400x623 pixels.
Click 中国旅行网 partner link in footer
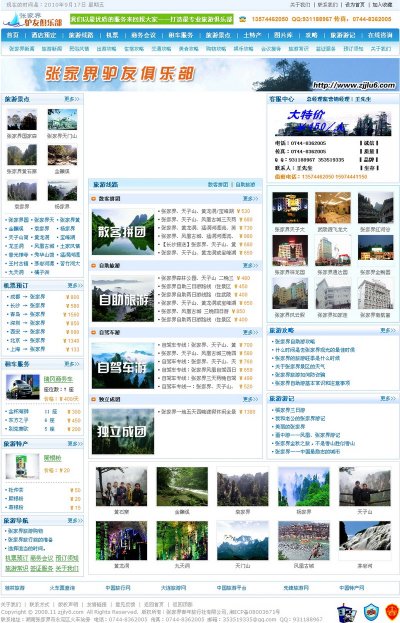[x=118, y=587]
